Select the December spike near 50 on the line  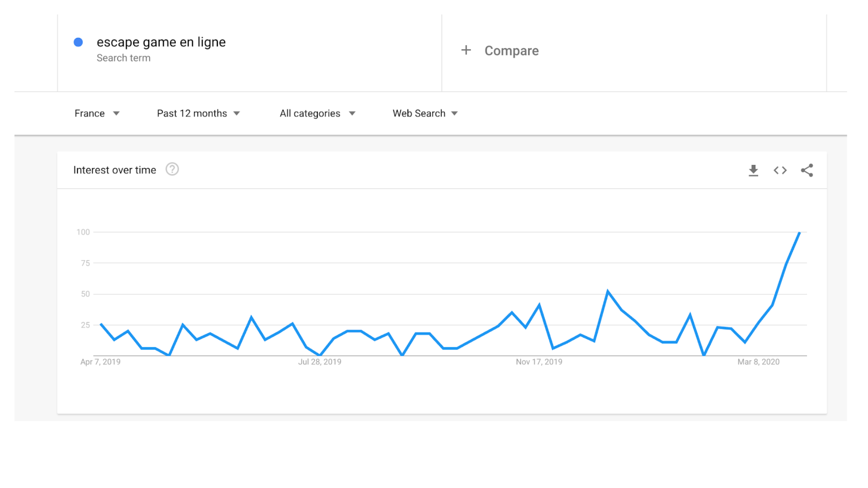608,291
